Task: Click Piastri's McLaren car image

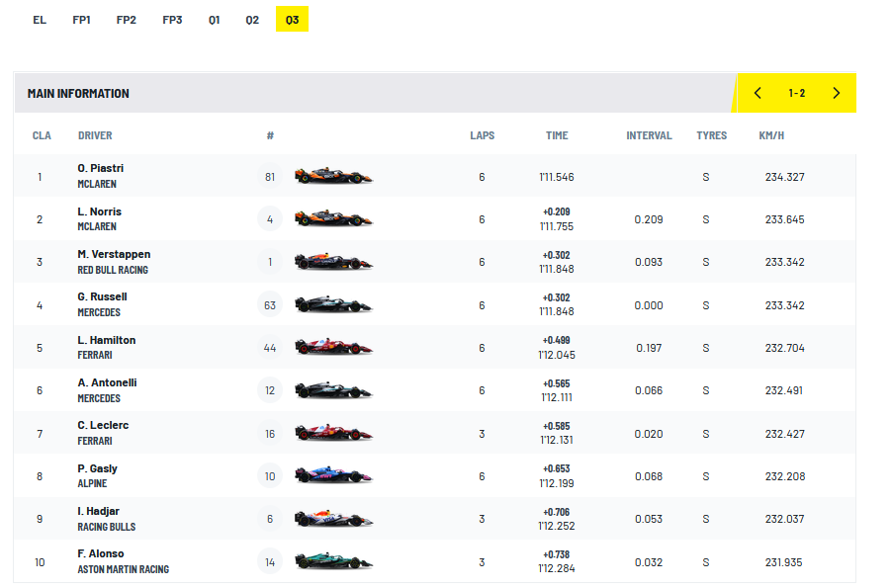Action: coord(333,177)
